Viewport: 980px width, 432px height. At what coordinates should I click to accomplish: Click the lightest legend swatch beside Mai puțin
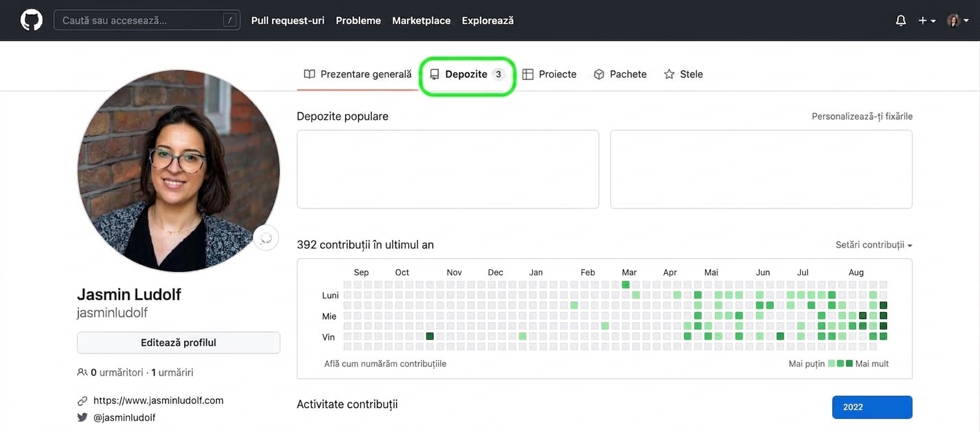[x=832, y=364]
